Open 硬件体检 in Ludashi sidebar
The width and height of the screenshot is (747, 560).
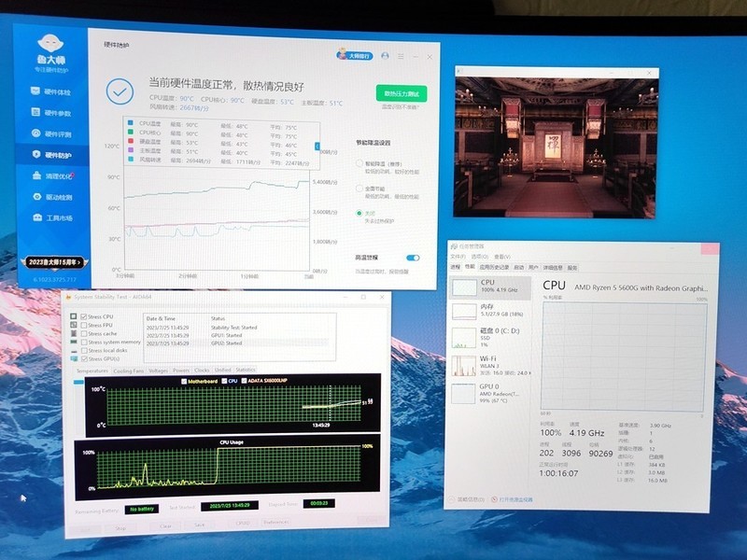tap(51, 91)
